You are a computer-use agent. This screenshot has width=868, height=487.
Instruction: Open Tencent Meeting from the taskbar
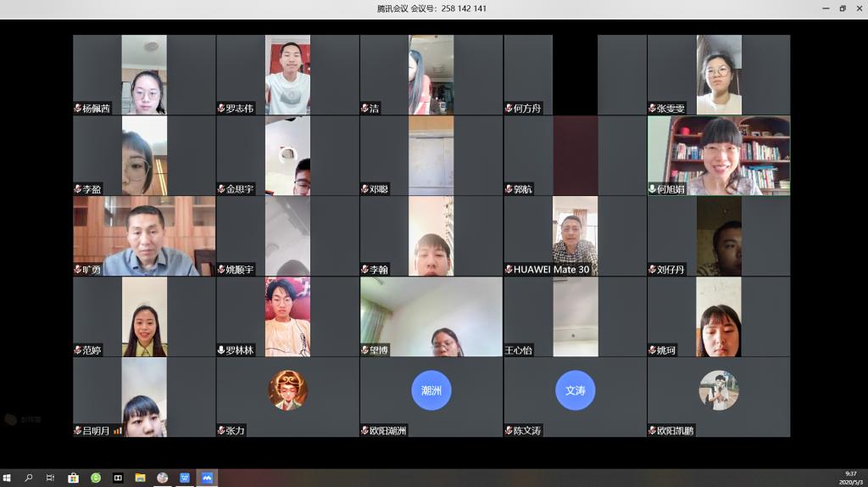tap(206, 478)
